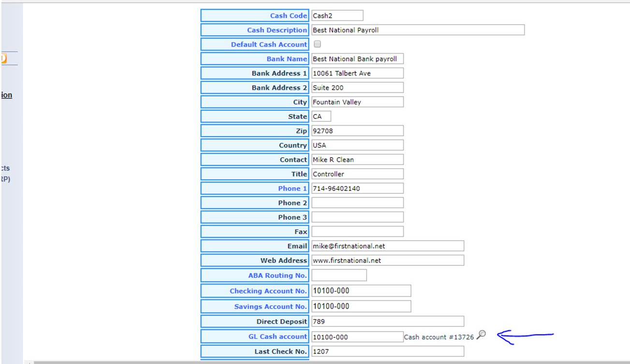The width and height of the screenshot is (630, 364).
Task: Select the Bank Name input field
Action: click(x=357, y=59)
